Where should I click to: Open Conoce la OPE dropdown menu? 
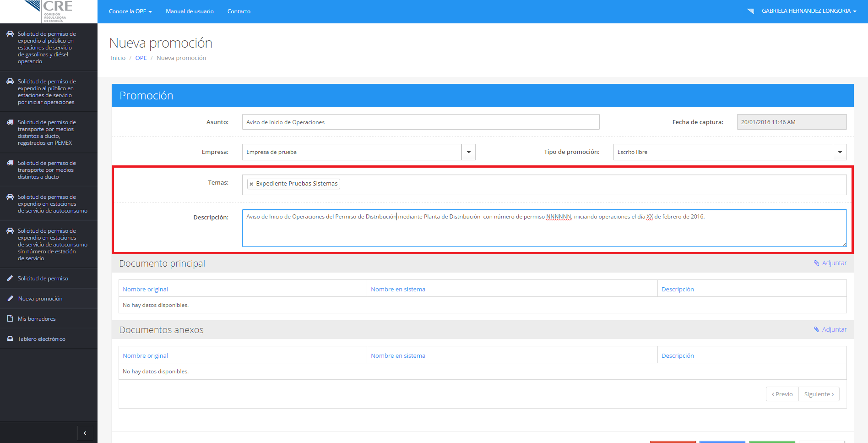pos(130,11)
